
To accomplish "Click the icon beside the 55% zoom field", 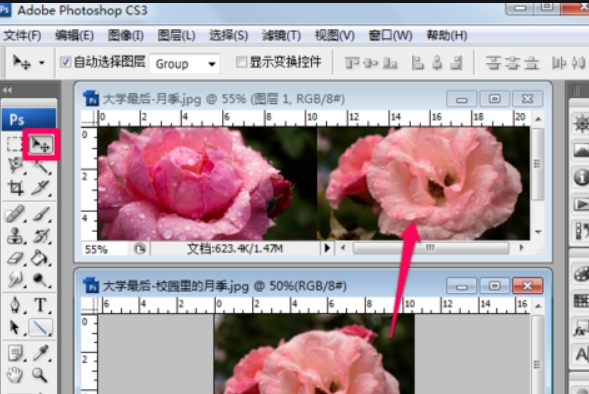I will pyautogui.click(x=140, y=249).
